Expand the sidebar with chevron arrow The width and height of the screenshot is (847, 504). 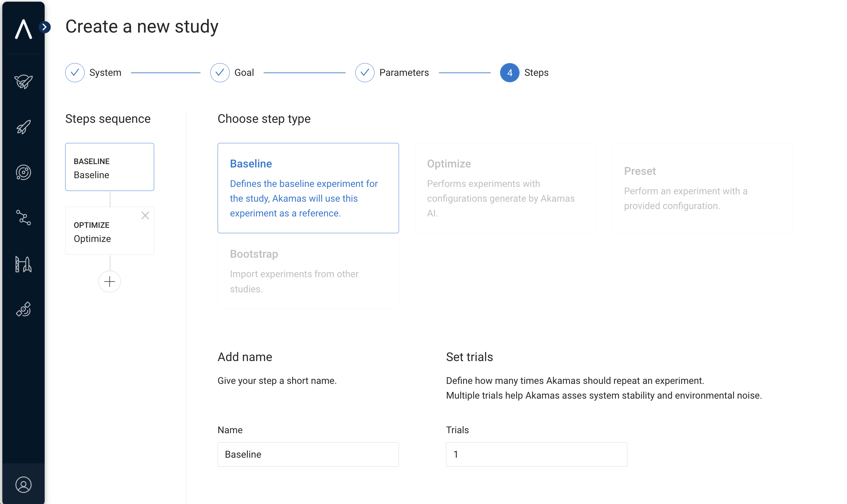tap(45, 27)
